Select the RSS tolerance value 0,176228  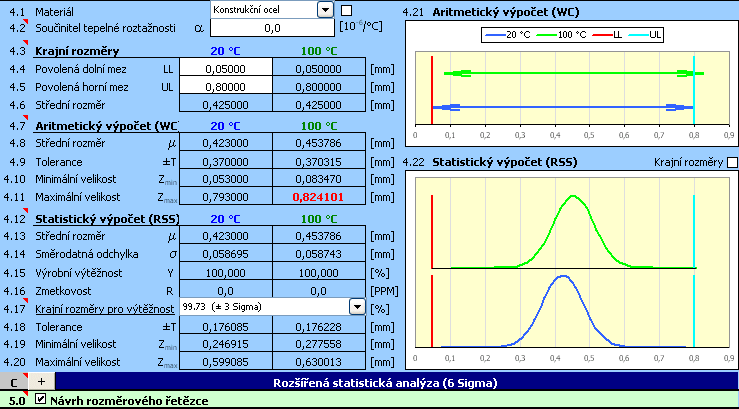click(318, 327)
